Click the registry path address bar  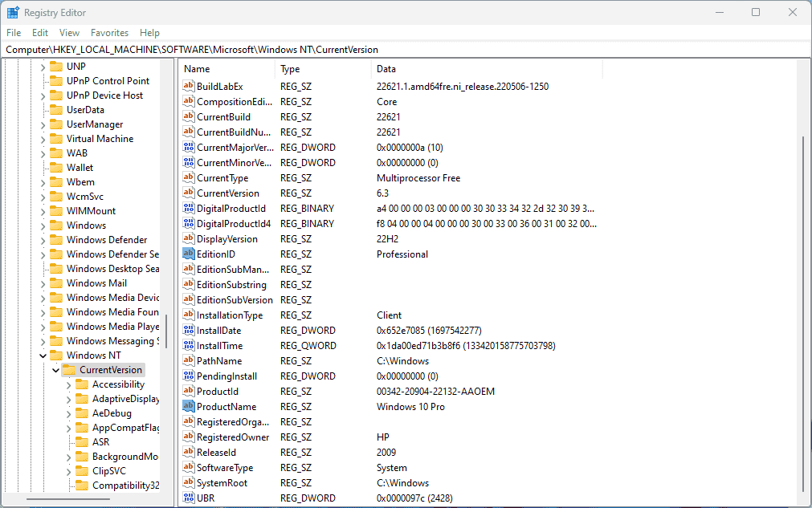coord(406,50)
